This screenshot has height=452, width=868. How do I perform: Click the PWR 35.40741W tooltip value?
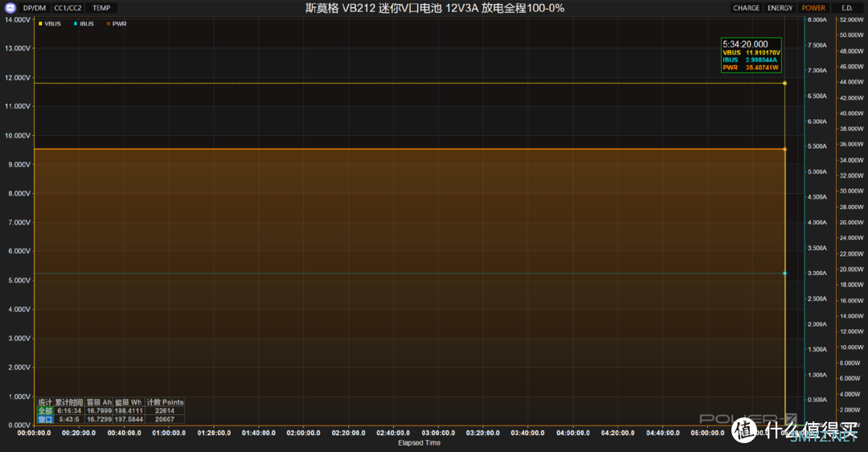pos(762,68)
